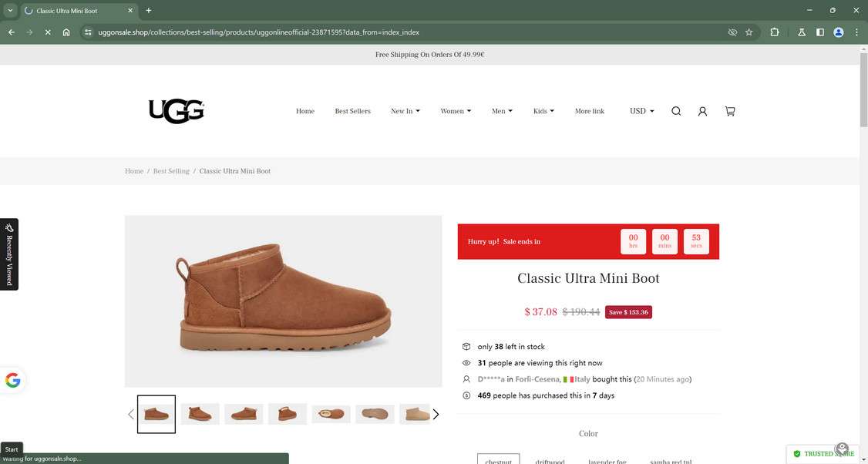The image size is (868, 464).
Task: Go to Home in the navigation menu
Action: point(305,111)
